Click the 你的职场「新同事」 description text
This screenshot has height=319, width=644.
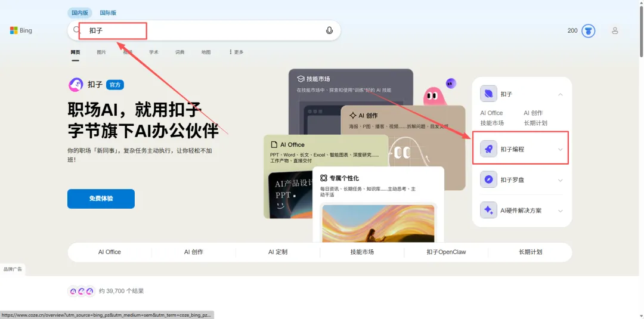pos(140,155)
